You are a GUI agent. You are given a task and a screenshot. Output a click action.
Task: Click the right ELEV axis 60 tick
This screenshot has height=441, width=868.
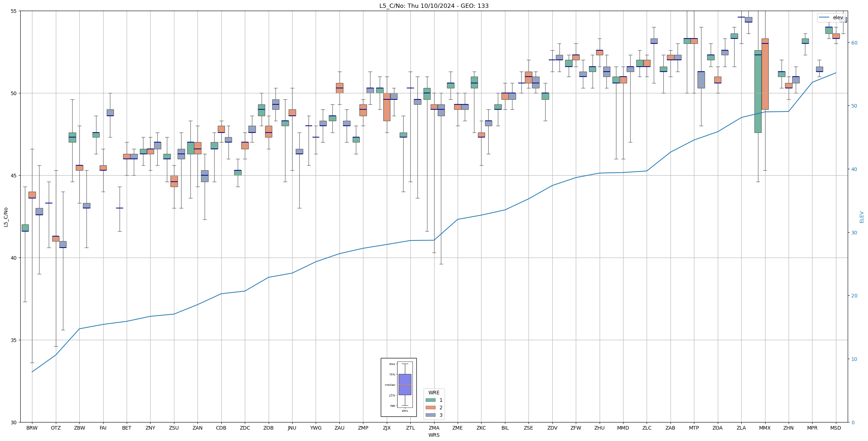tap(854, 43)
